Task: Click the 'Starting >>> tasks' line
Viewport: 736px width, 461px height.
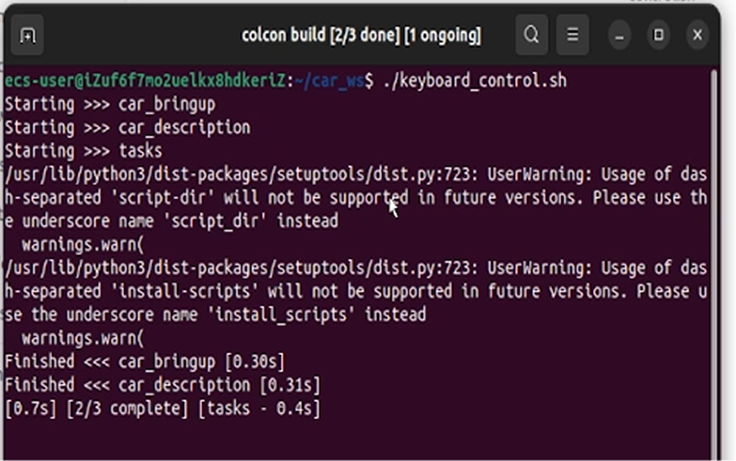Action: pyautogui.click(x=83, y=151)
